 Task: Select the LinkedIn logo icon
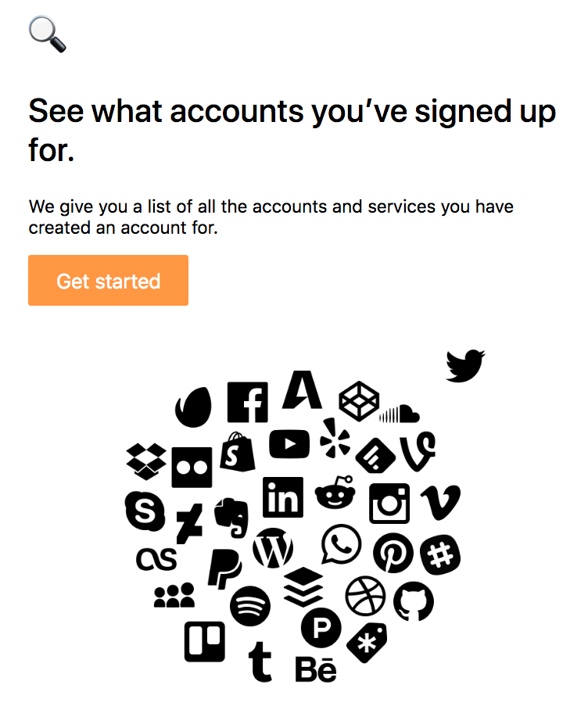tap(283, 497)
